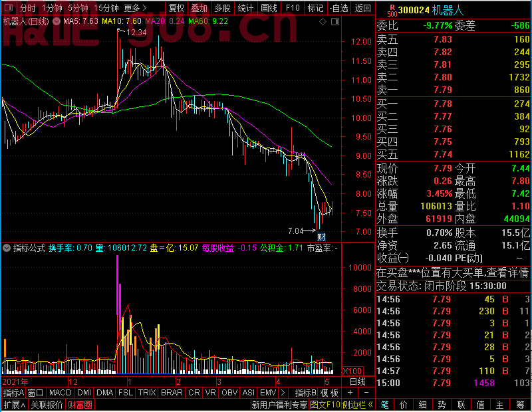Open the 模板 template button
The image size is (532, 412).
pyautogui.click(x=329, y=392)
